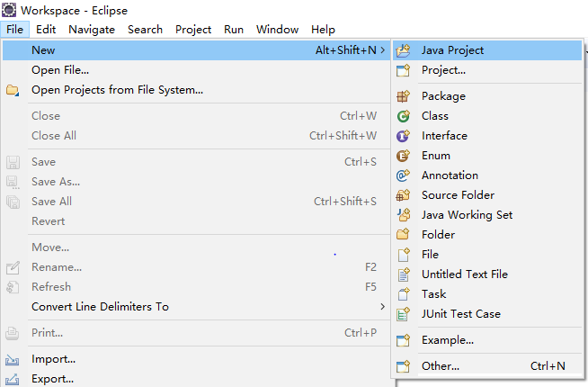Open the Navigate menu

point(92,30)
